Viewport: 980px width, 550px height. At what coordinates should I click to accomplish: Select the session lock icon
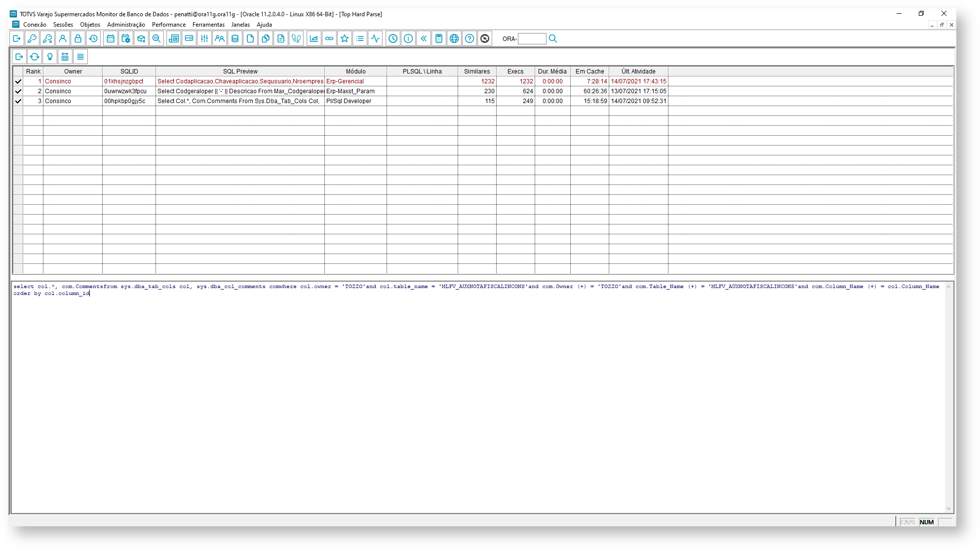pos(78,38)
